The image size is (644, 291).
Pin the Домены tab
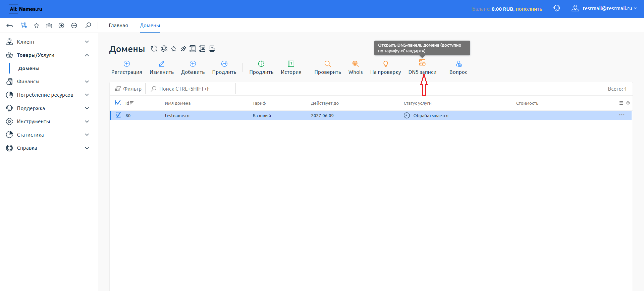pos(183,49)
